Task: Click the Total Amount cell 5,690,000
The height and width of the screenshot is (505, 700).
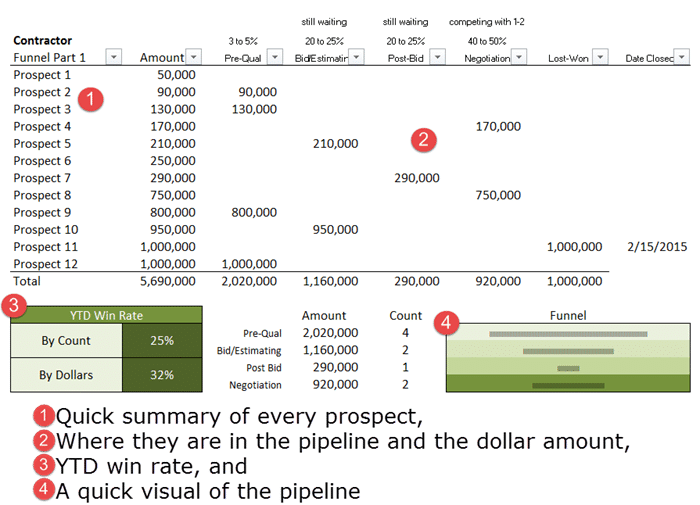Action: click(168, 281)
